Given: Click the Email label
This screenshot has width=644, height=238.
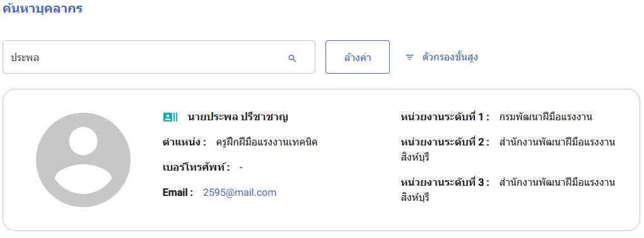Looking at the screenshot, I should [178, 193].
